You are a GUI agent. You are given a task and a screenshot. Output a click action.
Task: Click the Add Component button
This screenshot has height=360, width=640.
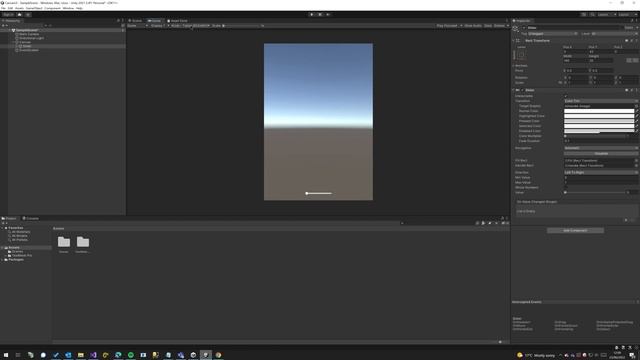pyautogui.click(x=575, y=231)
